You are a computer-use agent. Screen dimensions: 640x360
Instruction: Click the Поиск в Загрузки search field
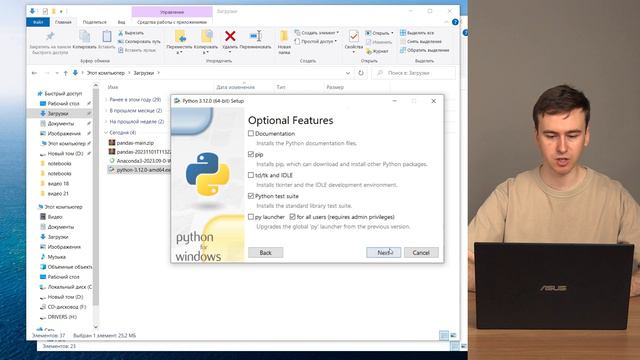413,73
